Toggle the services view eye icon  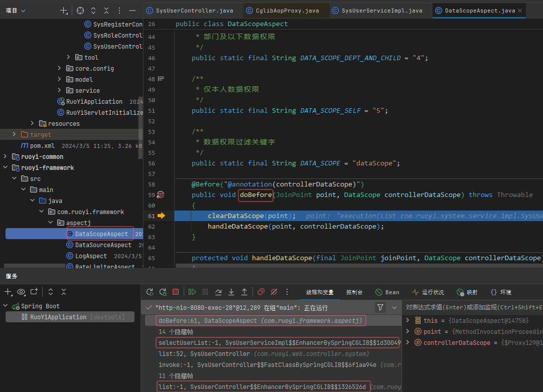click(21, 292)
